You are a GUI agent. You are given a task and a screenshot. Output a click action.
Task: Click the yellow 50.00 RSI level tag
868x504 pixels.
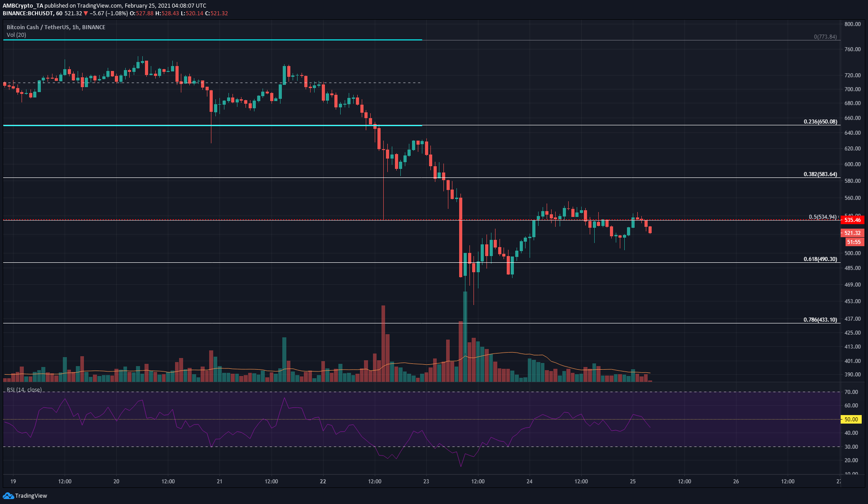click(x=851, y=420)
